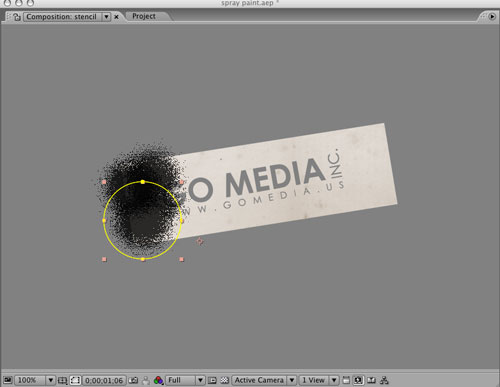
Task: Open the Composition Flowchart icon
Action: [x=384, y=380]
